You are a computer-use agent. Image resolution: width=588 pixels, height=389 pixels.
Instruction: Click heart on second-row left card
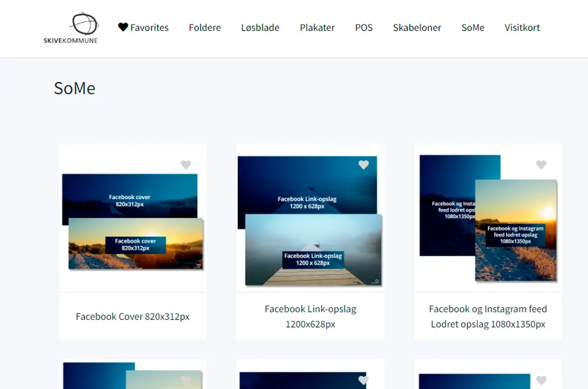tap(185, 381)
